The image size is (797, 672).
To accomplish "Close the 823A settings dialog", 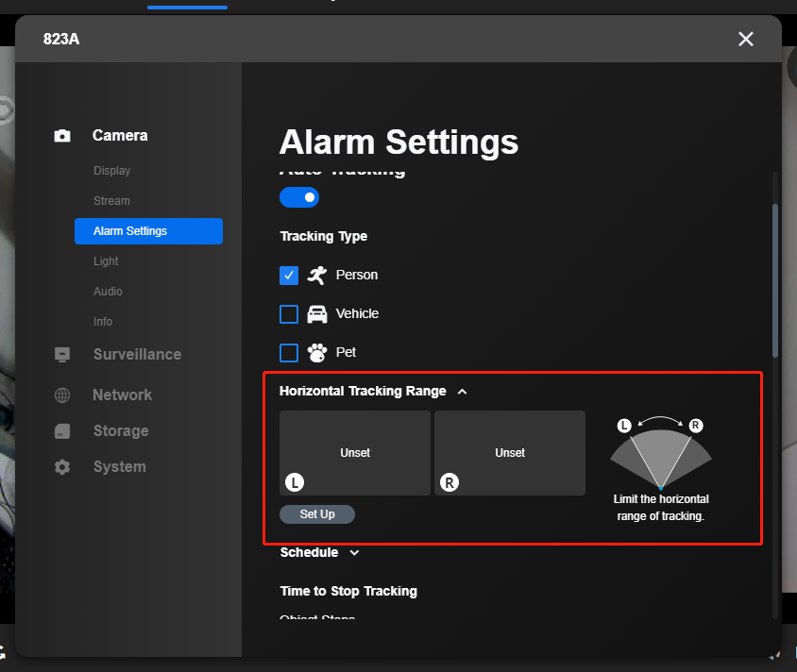I will point(746,39).
